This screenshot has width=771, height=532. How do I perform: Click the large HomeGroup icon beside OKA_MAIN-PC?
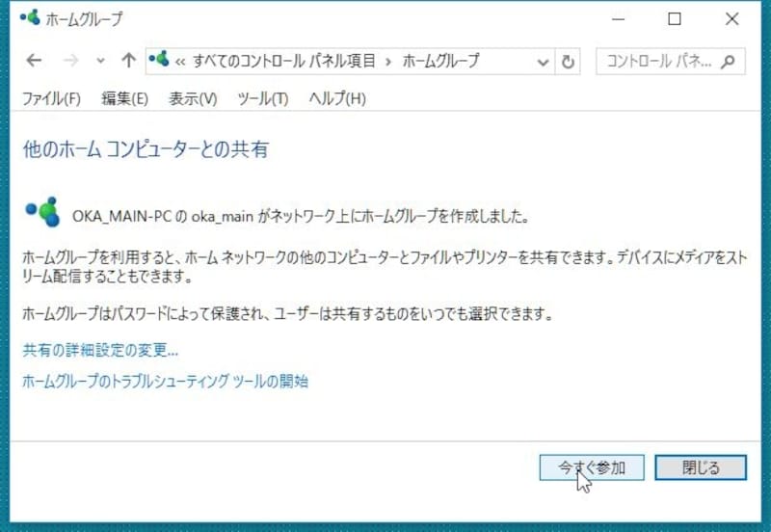tap(42, 212)
